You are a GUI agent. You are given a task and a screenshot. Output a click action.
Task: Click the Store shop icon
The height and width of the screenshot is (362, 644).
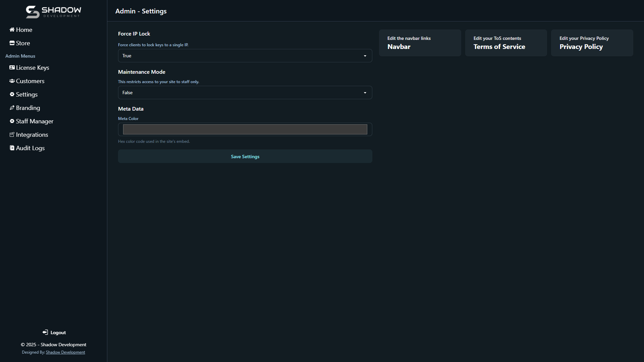[12, 43]
